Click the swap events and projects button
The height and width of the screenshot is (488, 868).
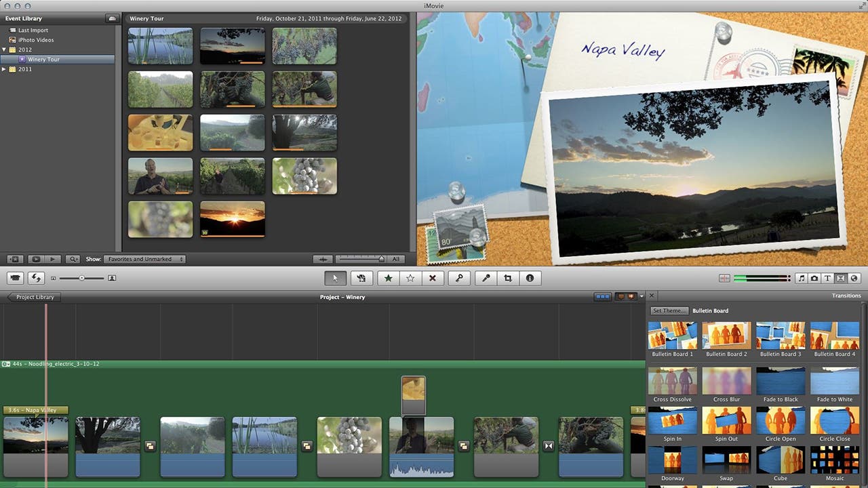coord(36,278)
